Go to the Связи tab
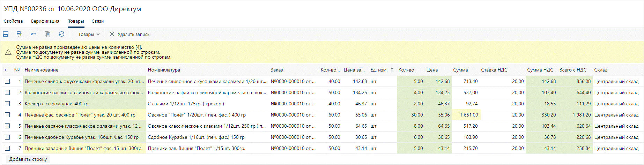Screen dimensions: 644x165 tap(97, 21)
